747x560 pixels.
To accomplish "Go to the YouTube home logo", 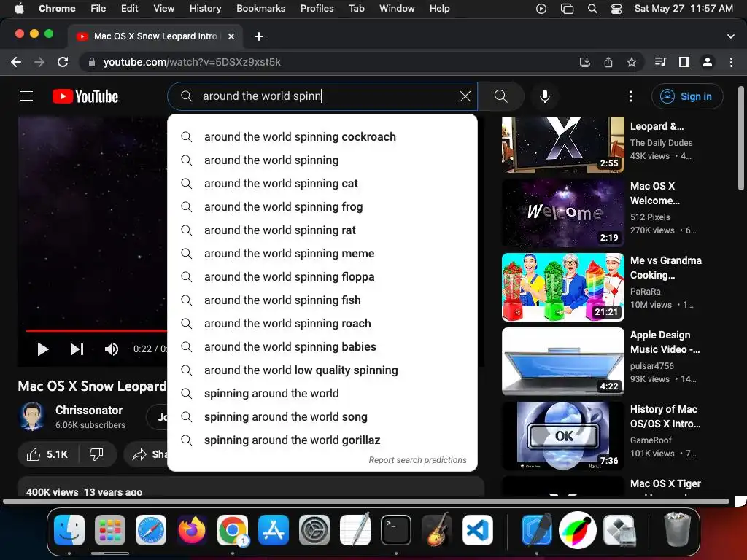I will click(85, 96).
